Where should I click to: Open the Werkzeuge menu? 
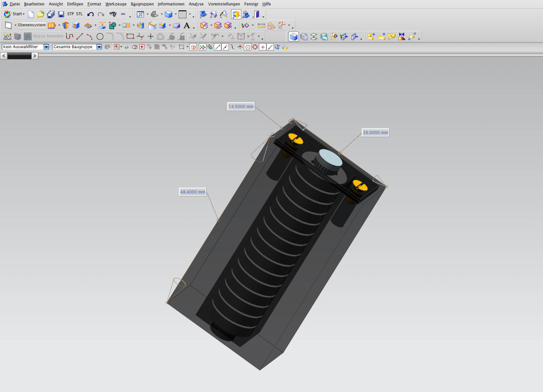click(x=116, y=4)
